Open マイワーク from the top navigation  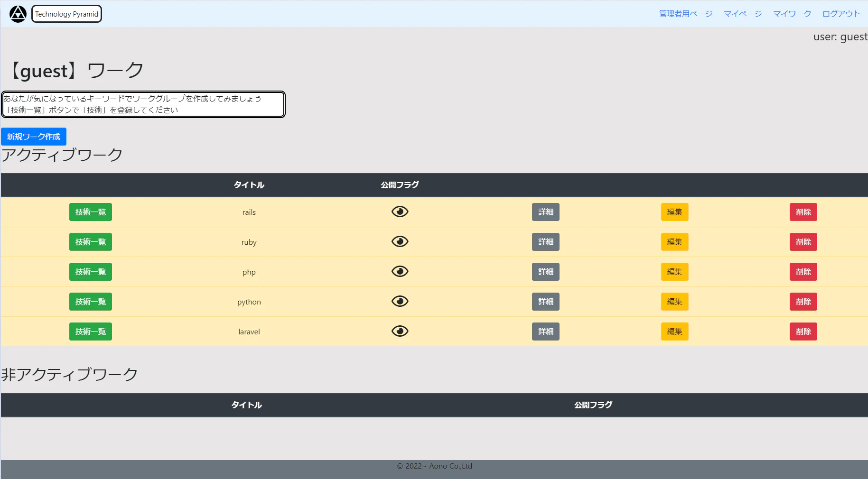click(x=792, y=14)
